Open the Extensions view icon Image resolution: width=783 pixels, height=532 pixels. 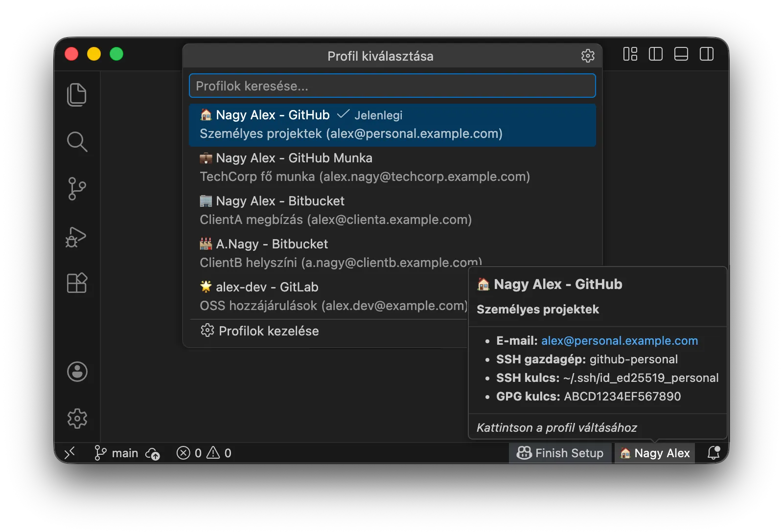[77, 283]
